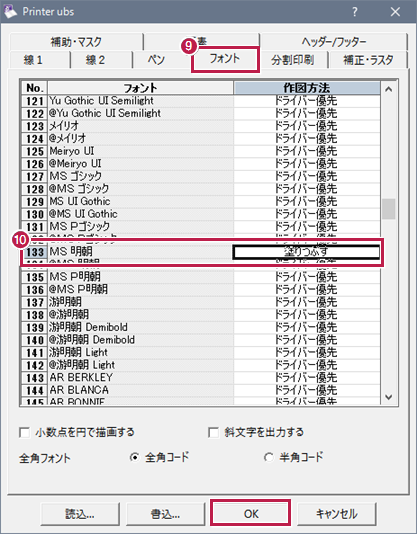
Task: Switch to the 分割印刷 tab
Action: tap(293, 60)
